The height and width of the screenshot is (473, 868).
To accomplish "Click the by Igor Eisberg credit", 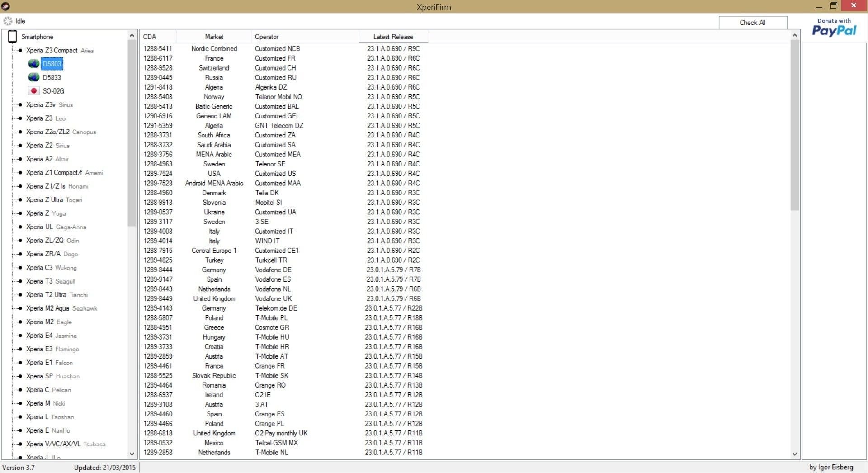I will click(831, 467).
